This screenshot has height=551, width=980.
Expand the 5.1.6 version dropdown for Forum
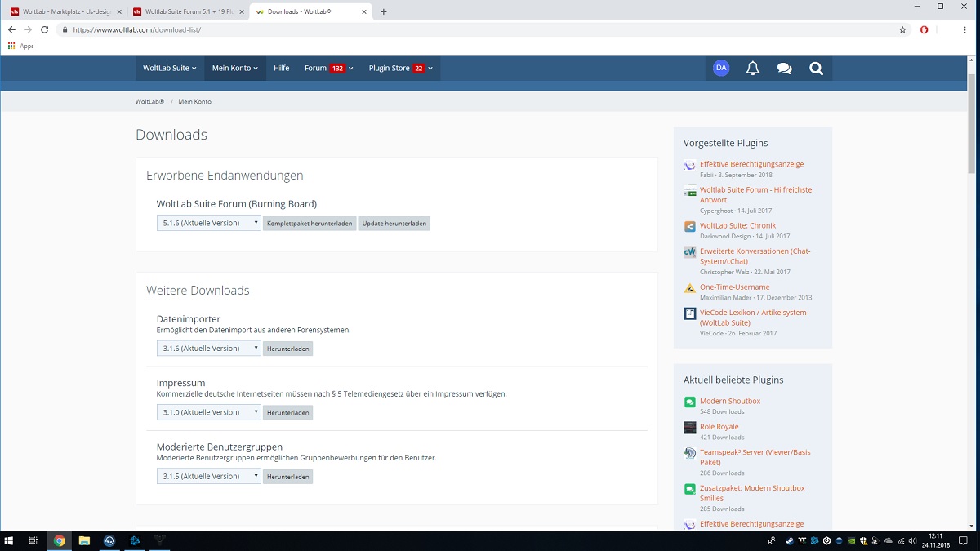[x=208, y=223]
